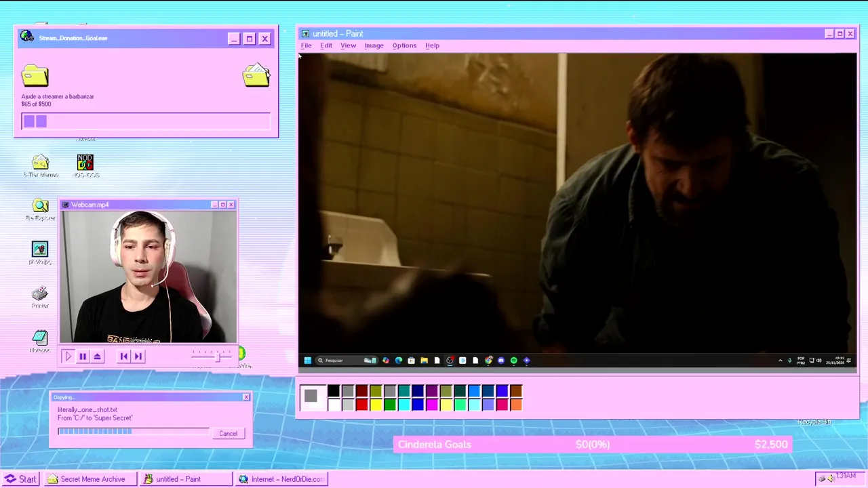
Task: Select teal color in Paint palette
Action: 403,391
